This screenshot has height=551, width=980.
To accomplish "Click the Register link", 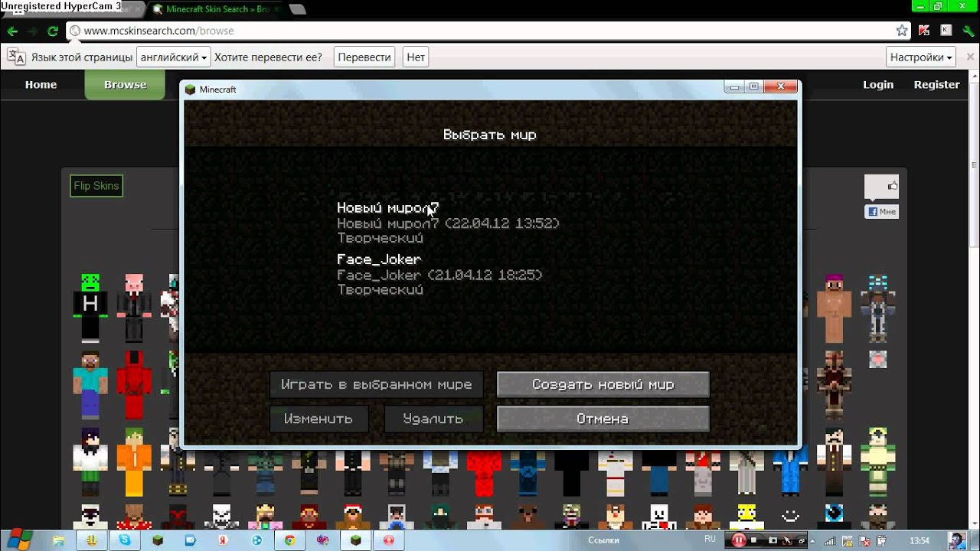I will point(936,84).
